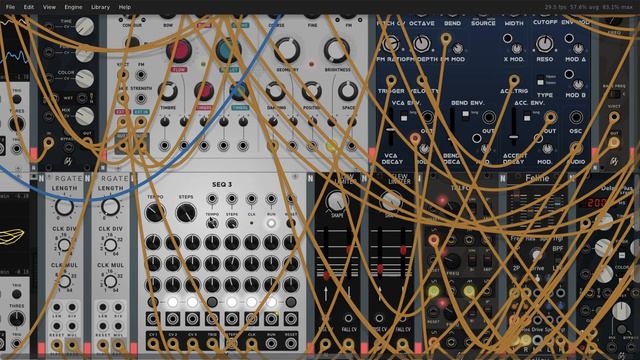
Task: Click the POSITION knob
Action: point(311,91)
